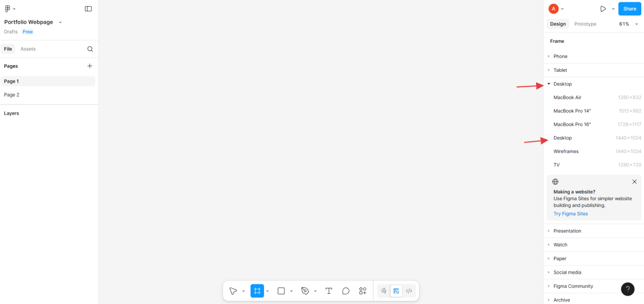Add a new page with plus icon
Image resolution: width=644 pixels, height=304 pixels.
click(89, 66)
